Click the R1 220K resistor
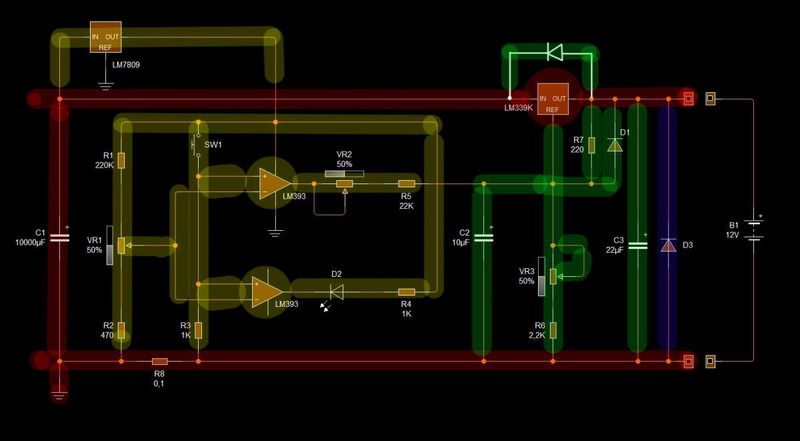This screenshot has height=441, width=800. [x=121, y=160]
